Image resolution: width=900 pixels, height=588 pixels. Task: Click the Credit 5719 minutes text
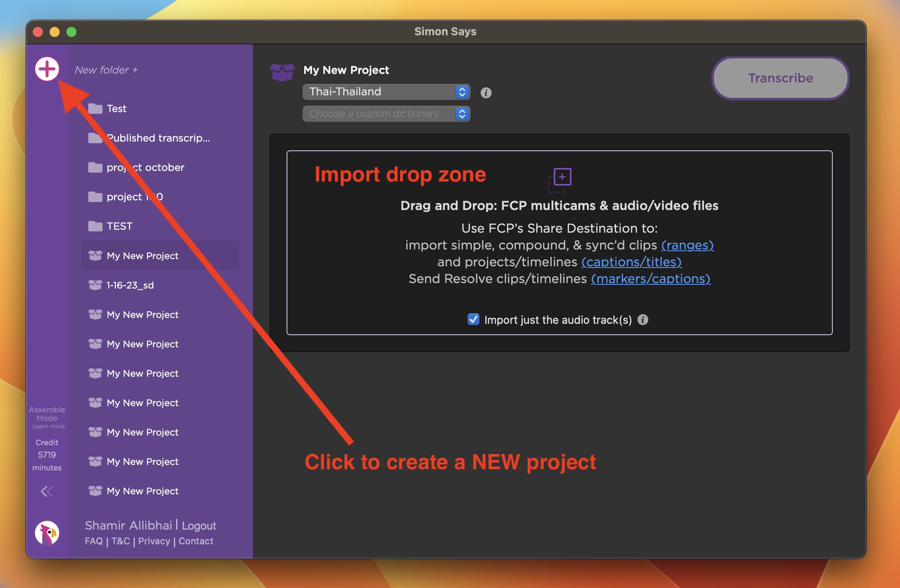tap(47, 455)
